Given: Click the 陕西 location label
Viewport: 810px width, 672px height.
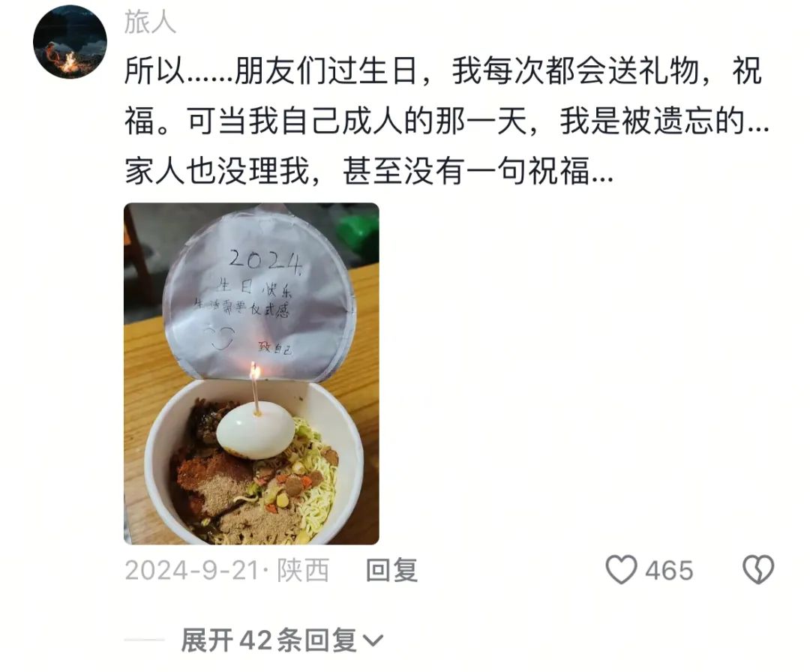Looking at the screenshot, I should click(x=303, y=571).
